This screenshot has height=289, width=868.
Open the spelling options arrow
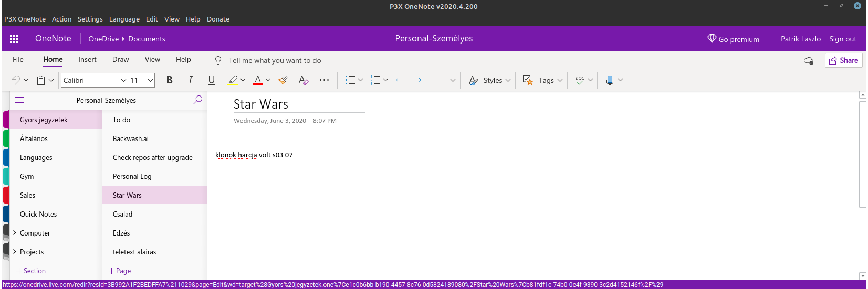point(590,80)
